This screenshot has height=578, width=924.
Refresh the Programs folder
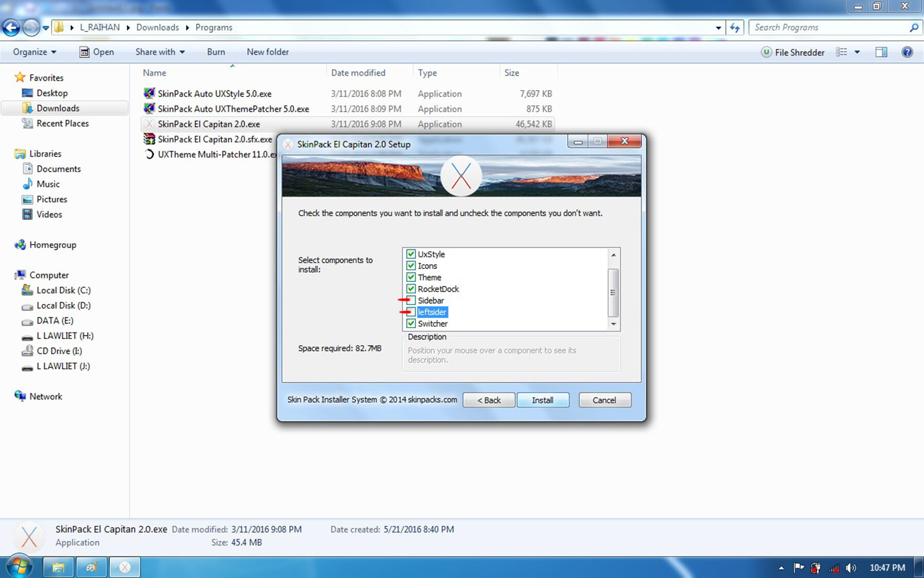coord(735,28)
